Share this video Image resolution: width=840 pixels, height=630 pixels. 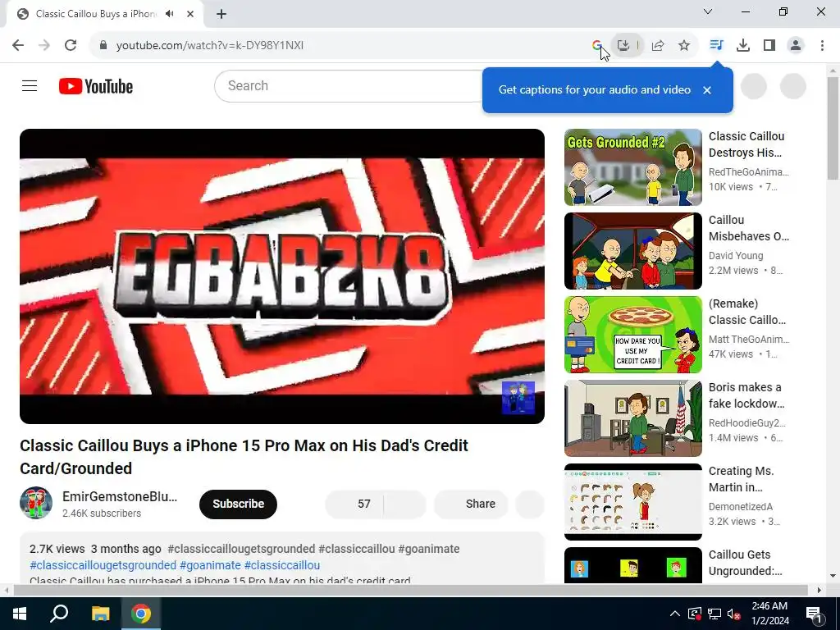pos(471,504)
